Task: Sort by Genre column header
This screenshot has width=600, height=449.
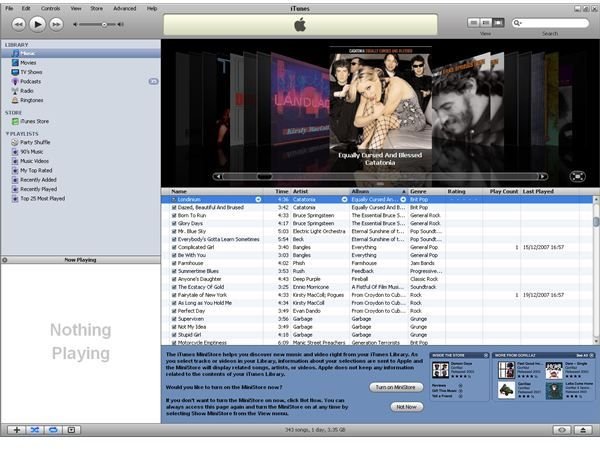Action: point(426,191)
